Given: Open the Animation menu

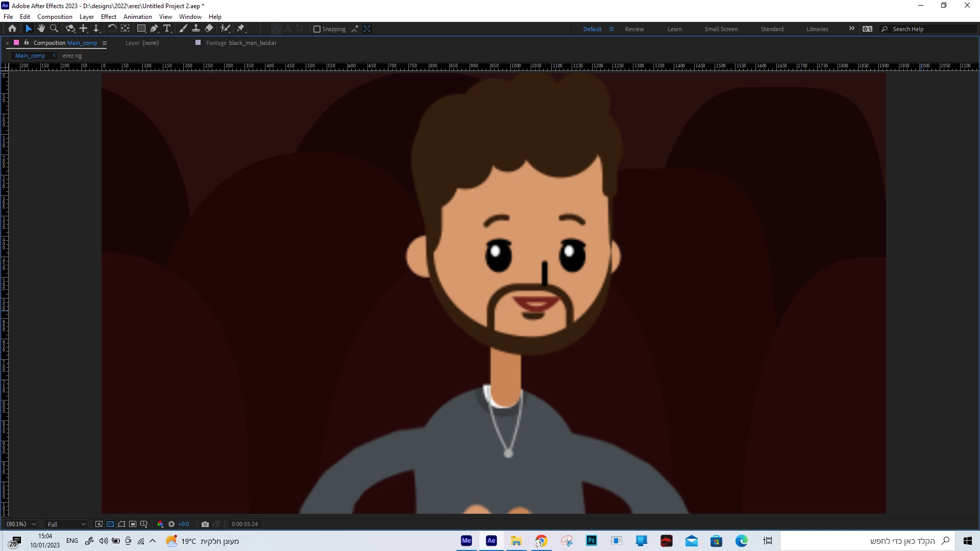Looking at the screenshot, I should [x=137, y=17].
